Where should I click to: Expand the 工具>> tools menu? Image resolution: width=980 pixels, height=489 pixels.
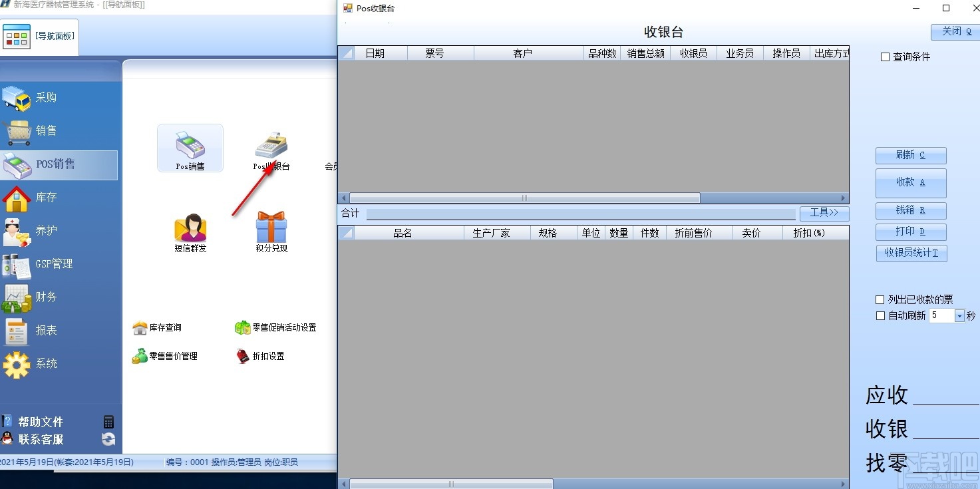coord(824,213)
